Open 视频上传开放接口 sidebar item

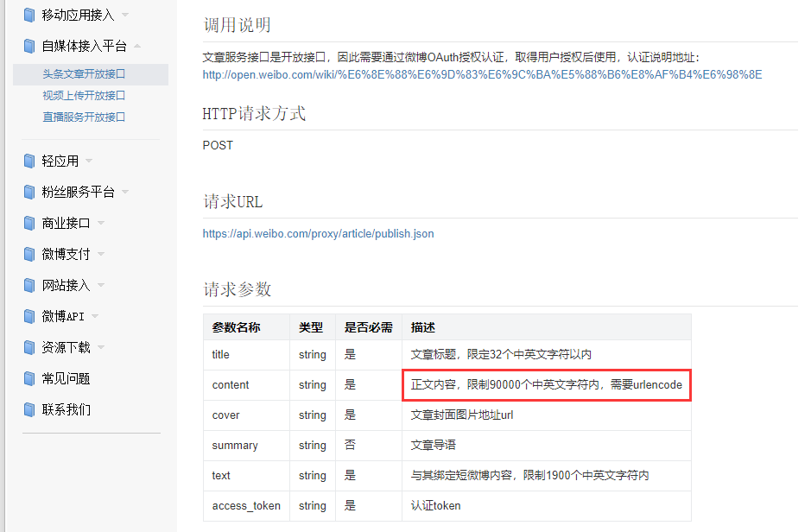(84, 96)
